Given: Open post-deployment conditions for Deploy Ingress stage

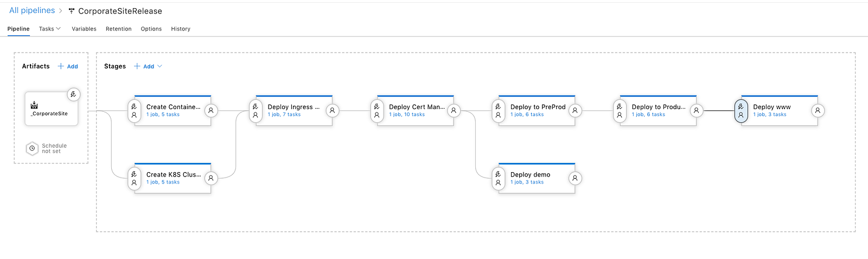Looking at the screenshot, I should 333,111.
